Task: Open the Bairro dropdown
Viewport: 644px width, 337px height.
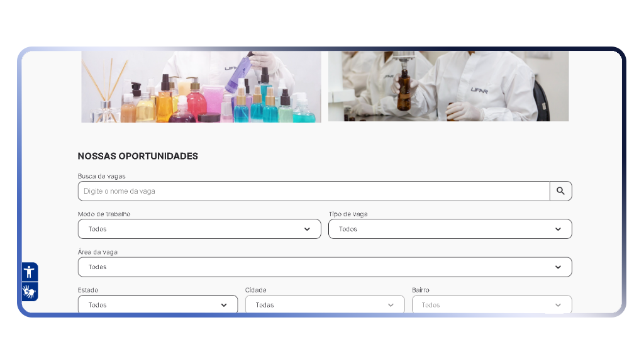Action: coord(492,305)
